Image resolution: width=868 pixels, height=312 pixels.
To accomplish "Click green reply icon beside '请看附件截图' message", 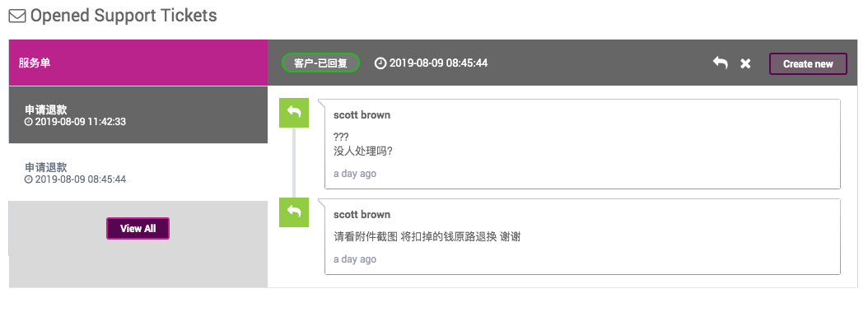I will click(x=294, y=212).
